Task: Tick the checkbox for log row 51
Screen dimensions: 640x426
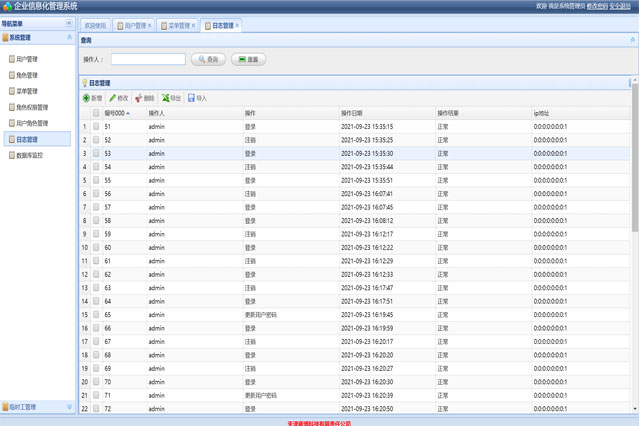Action: coord(96,127)
